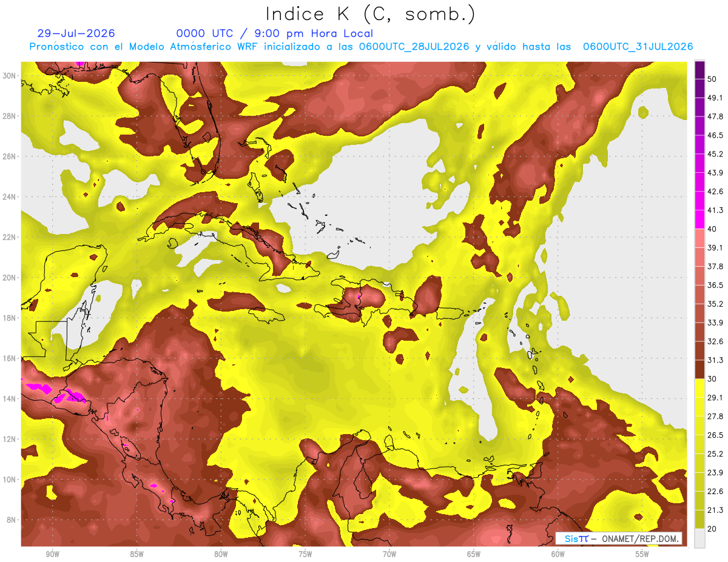Click the longitude label "85W"

[x=136, y=554]
